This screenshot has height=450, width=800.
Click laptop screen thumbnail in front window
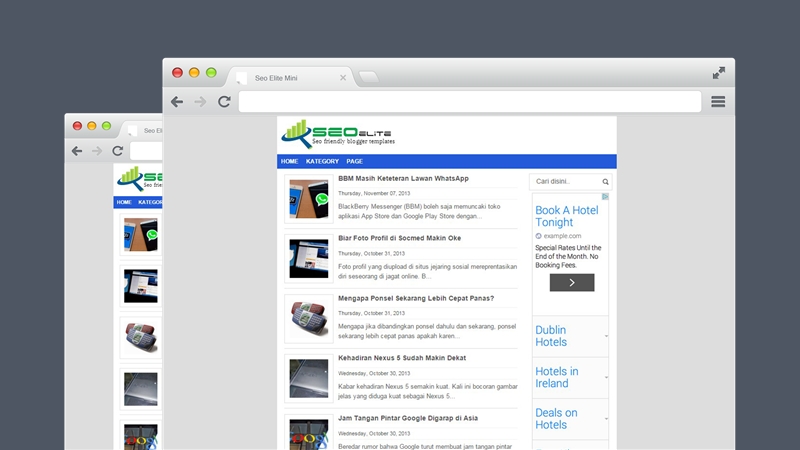click(x=309, y=259)
